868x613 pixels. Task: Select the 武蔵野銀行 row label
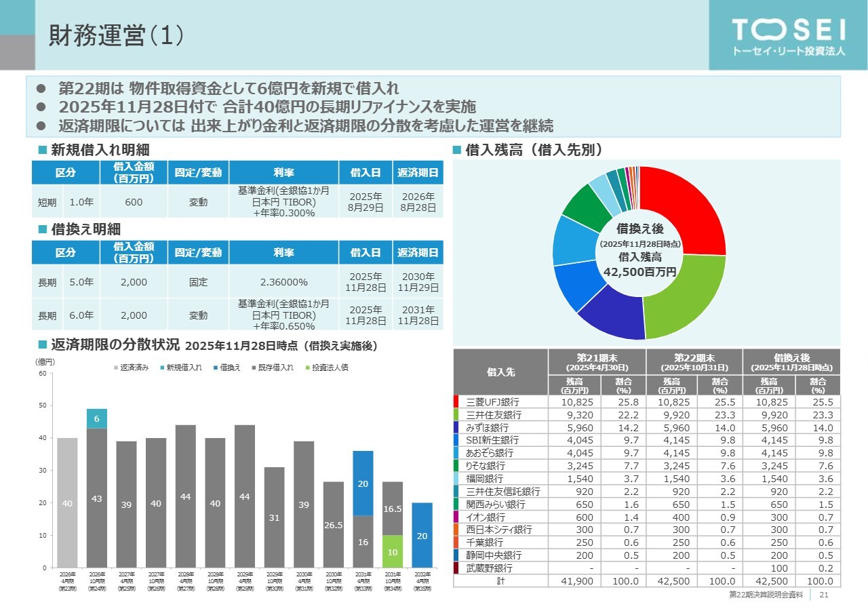489,568
